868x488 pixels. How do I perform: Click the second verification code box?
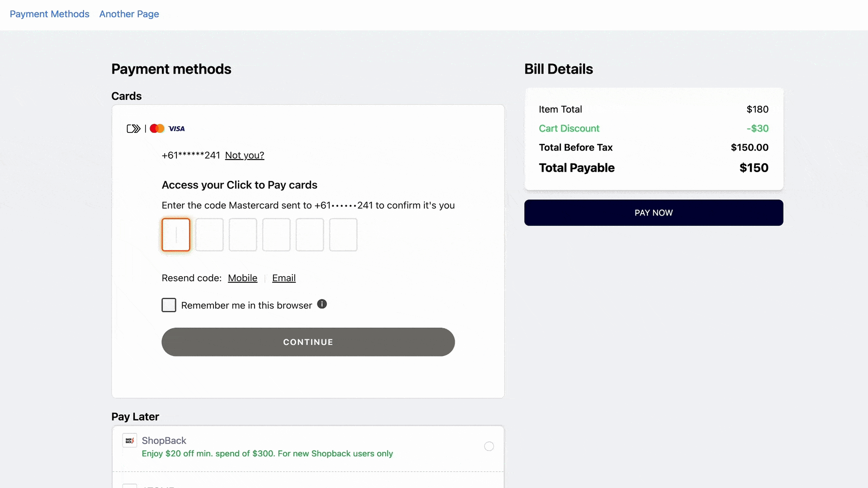click(x=209, y=235)
